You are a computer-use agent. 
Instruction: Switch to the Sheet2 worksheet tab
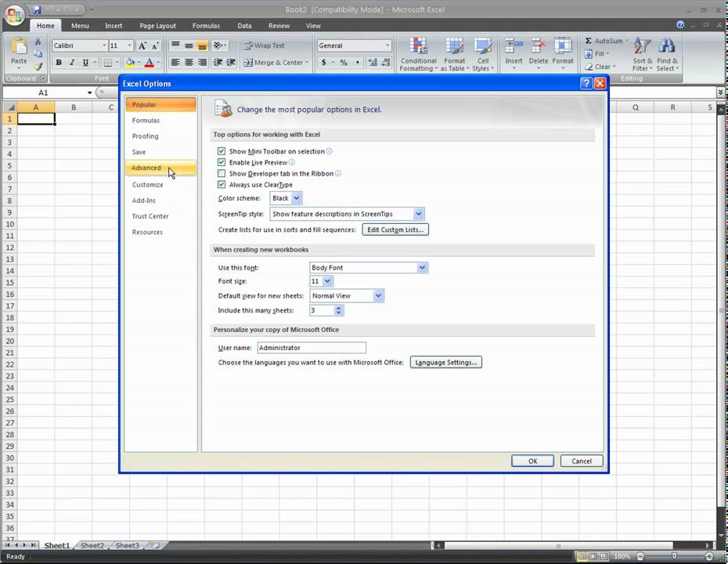tap(92, 545)
